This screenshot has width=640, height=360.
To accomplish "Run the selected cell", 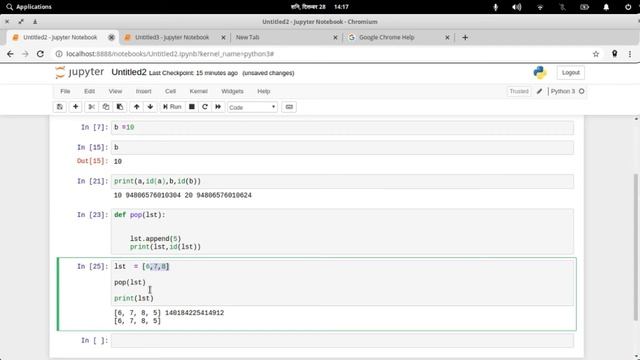I will click(x=172, y=107).
